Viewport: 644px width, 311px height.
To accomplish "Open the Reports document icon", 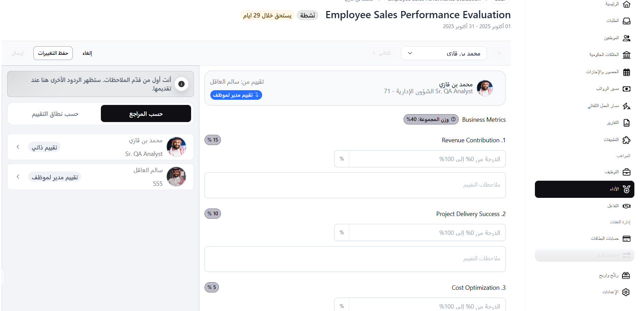I will click(626, 123).
